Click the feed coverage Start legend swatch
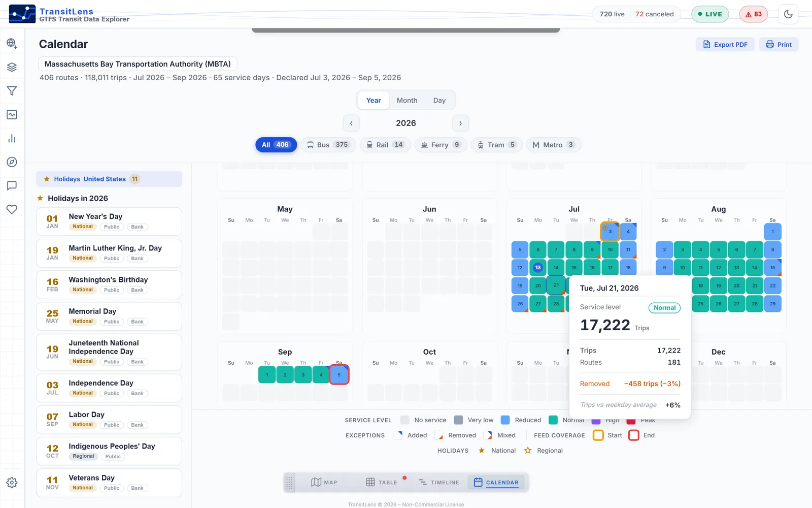The image size is (812, 508). coord(598,435)
